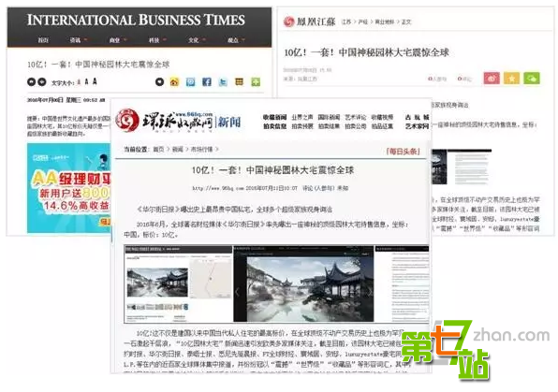Open 艺术评论 in the 环球收藏网 navigation
This screenshot has width=558, height=392.
(x=356, y=117)
